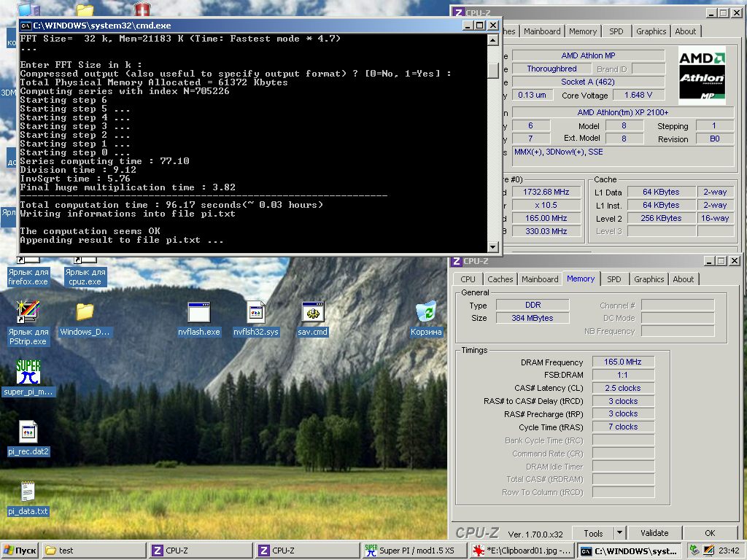
Task: Select the nvflsh32.sys file icon
Action: 256,319
